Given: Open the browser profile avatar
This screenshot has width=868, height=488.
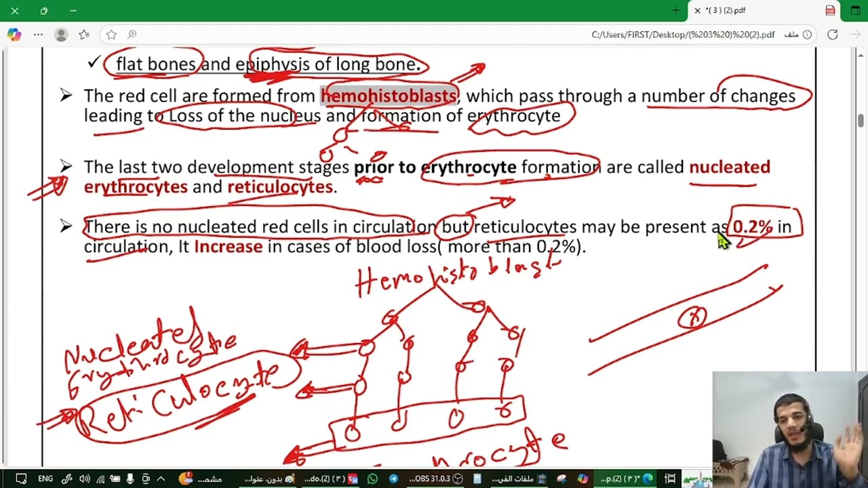Looking at the screenshot, I should point(61,35).
